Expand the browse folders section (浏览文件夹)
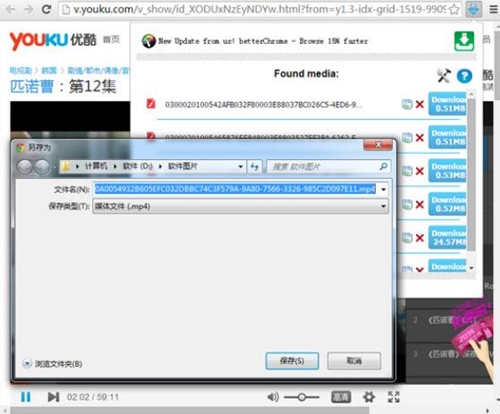The image size is (500, 414). (x=53, y=363)
